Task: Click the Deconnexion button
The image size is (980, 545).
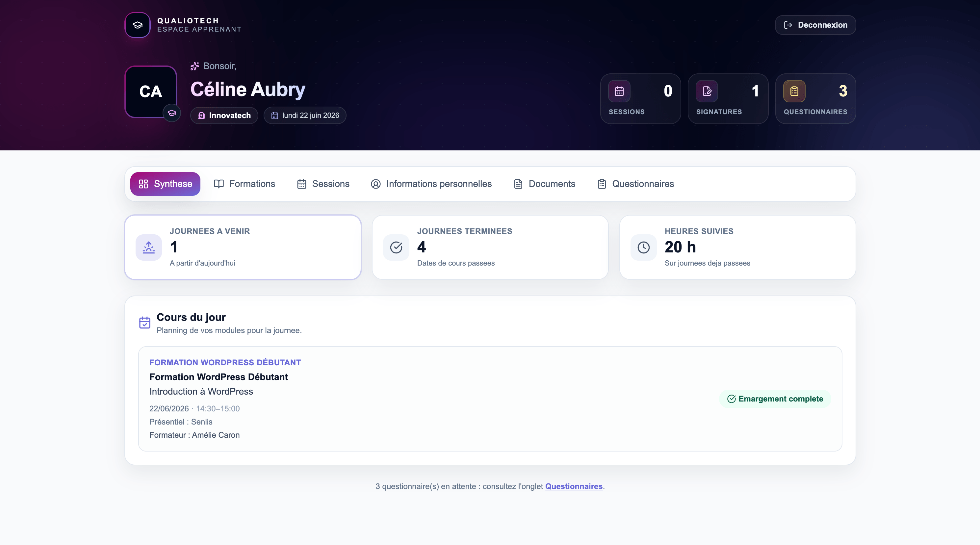Action: click(x=815, y=25)
